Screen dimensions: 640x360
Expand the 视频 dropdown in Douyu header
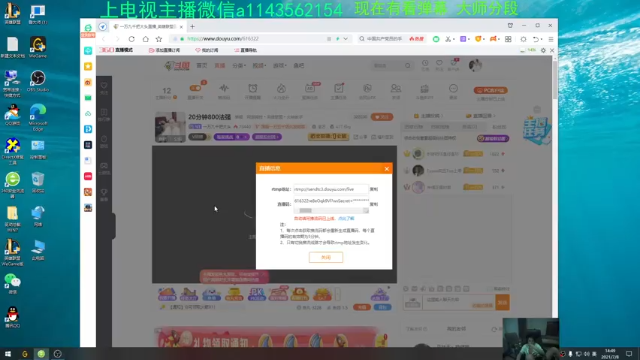(259, 65)
